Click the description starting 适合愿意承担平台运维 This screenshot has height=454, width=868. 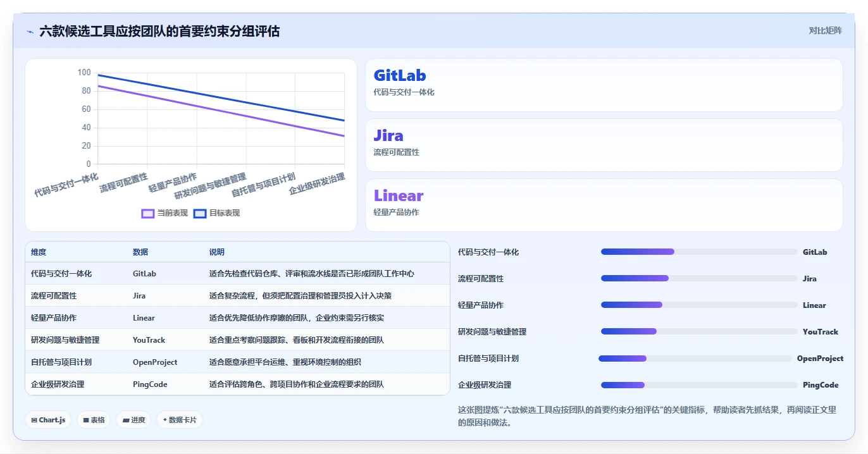click(285, 362)
